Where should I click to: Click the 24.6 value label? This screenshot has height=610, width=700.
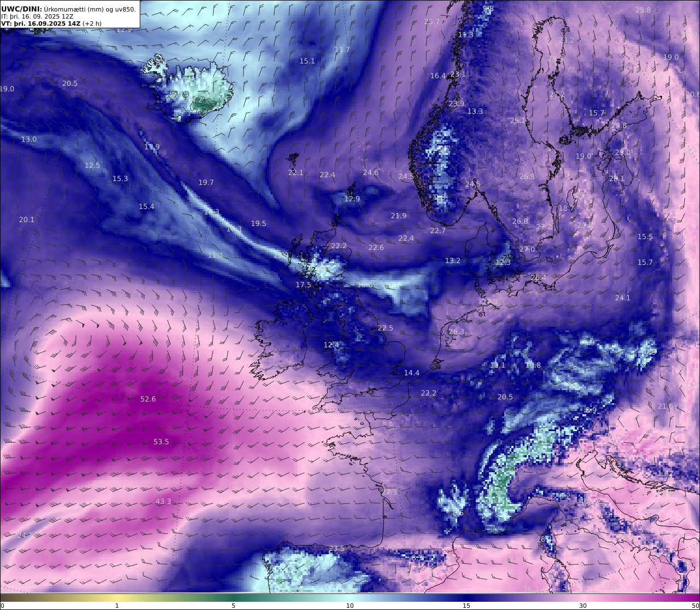(x=371, y=173)
